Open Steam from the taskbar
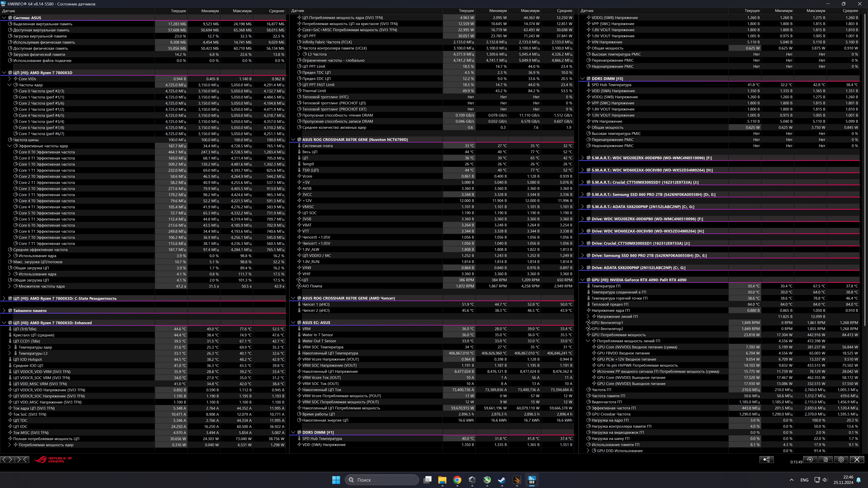This screenshot has height=488, width=868. tap(502, 480)
